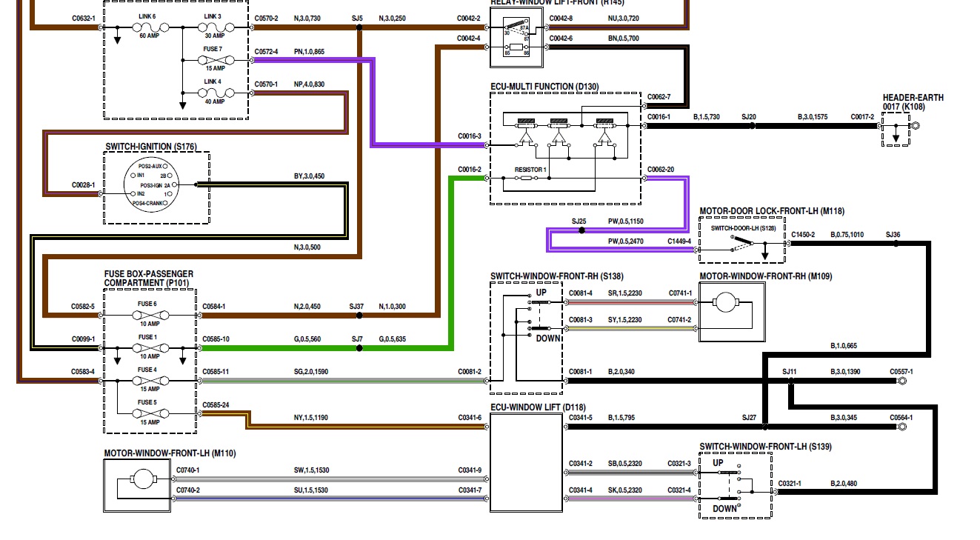Click wire label SK,0.5,2320
980x540 pixels.
coord(625,490)
